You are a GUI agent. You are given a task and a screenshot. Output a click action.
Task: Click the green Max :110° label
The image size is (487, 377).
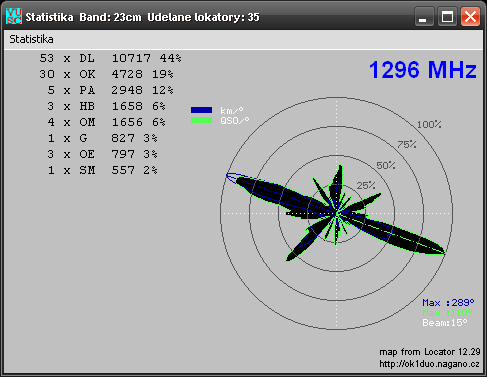[447, 313]
